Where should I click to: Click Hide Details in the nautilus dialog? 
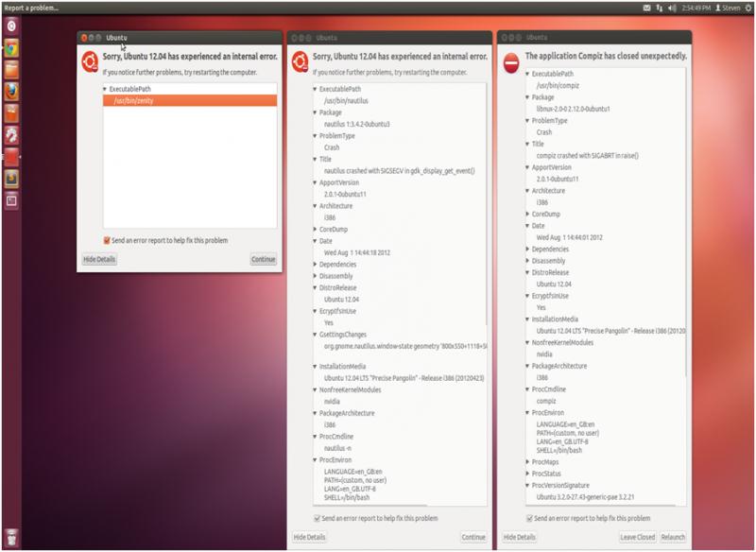click(x=310, y=537)
